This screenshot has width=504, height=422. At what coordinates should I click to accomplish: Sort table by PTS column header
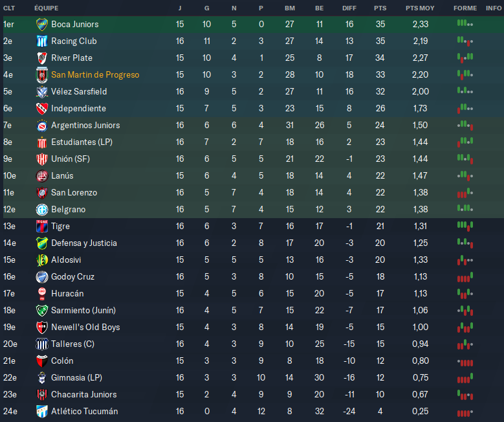point(380,8)
